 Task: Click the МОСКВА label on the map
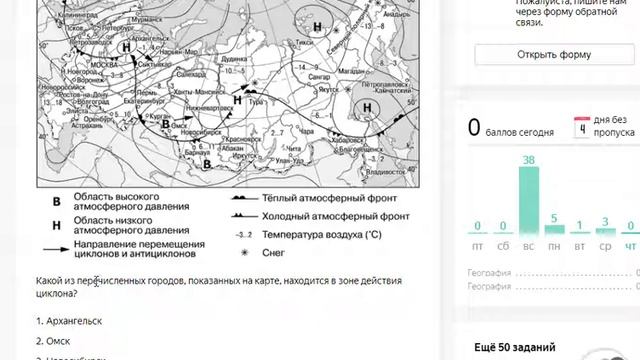(x=104, y=65)
